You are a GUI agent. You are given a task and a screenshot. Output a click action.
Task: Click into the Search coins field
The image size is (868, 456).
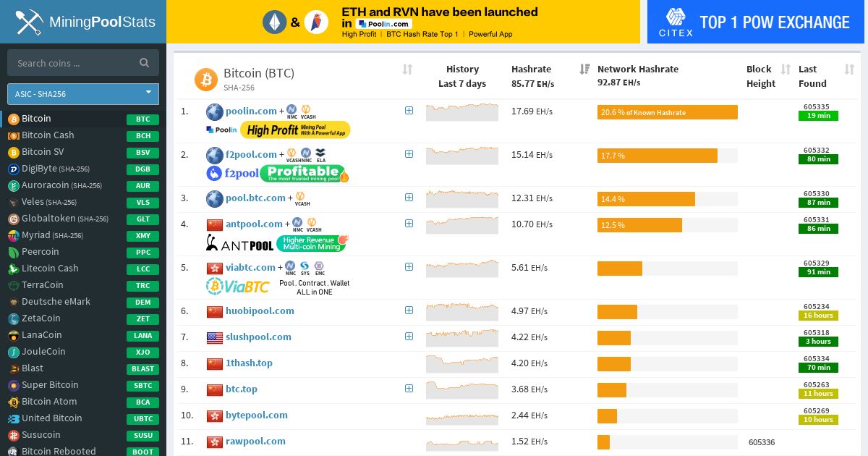[72, 63]
